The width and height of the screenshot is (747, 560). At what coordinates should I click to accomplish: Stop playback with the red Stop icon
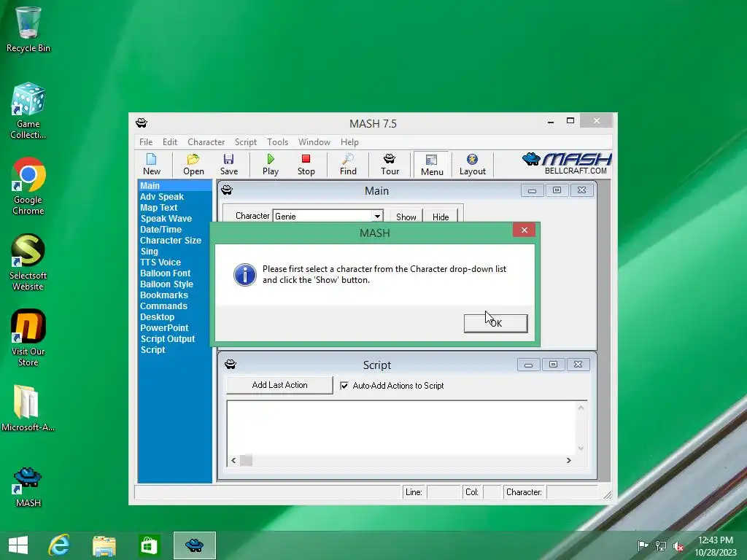pyautogui.click(x=306, y=164)
